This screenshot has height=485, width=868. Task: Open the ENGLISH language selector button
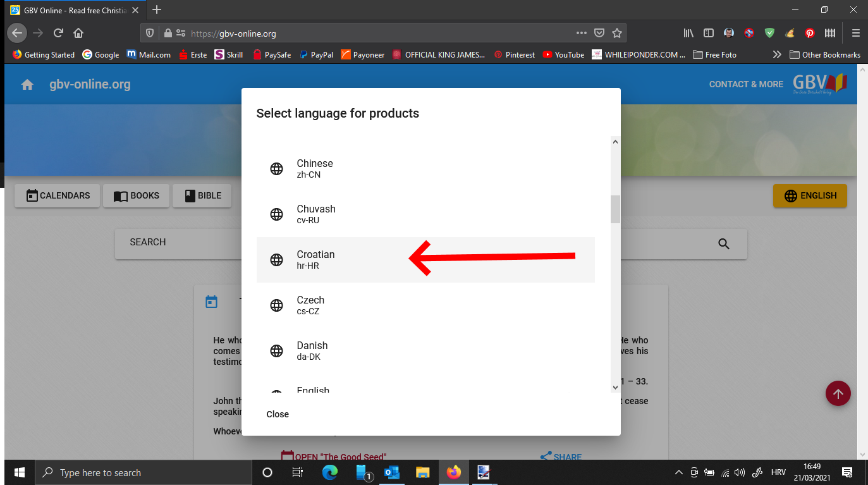pos(810,196)
